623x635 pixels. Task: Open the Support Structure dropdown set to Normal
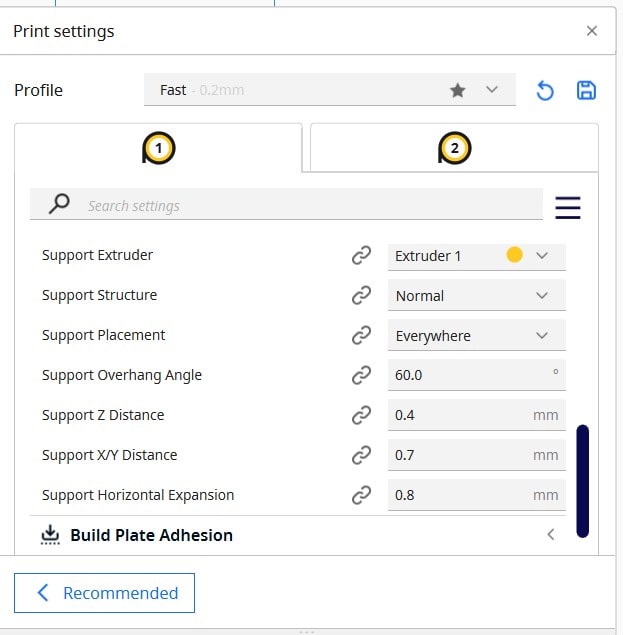tap(476, 296)
